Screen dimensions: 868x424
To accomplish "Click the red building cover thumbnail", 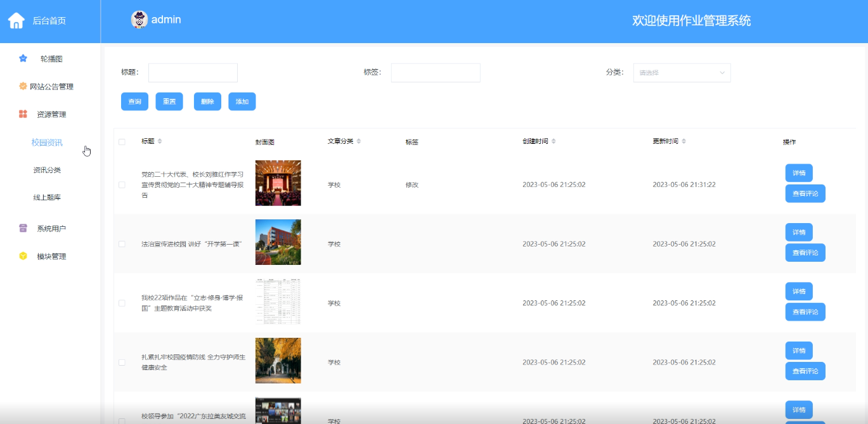I will coord(278,242).
